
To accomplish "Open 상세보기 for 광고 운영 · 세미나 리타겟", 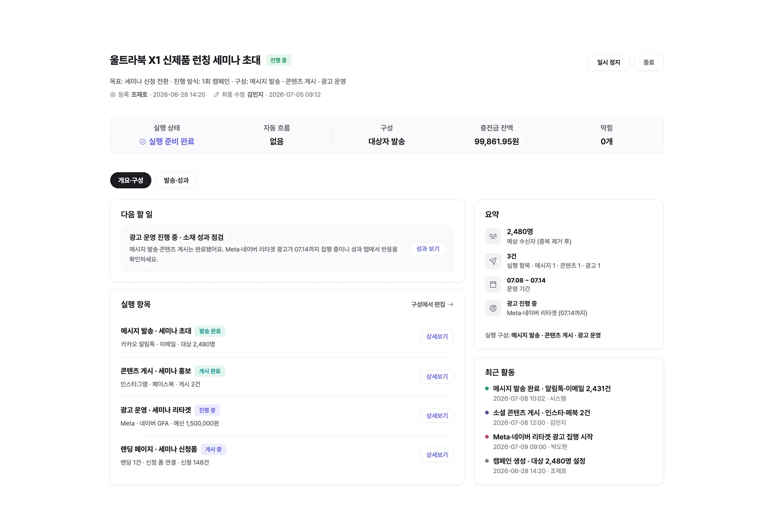I will 437,416.
